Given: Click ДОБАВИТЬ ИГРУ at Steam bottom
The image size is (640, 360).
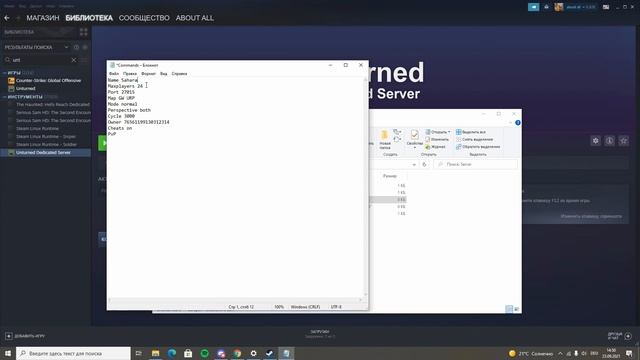Looking at the screenshot, I should click(x=25, y=336).
